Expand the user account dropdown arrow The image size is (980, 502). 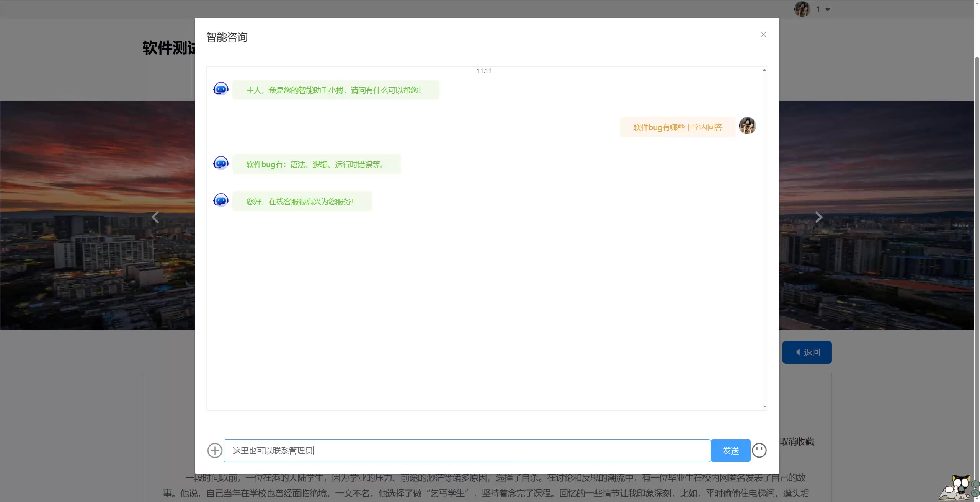point(828,10)
